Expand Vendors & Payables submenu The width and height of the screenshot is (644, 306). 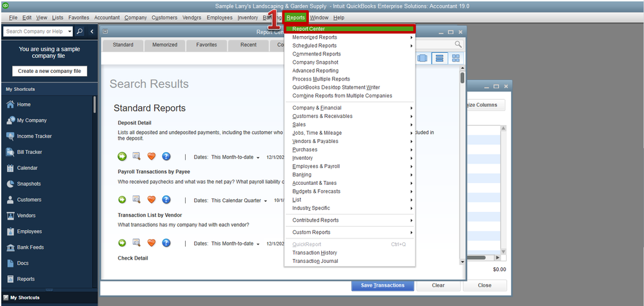coord(349,141)
